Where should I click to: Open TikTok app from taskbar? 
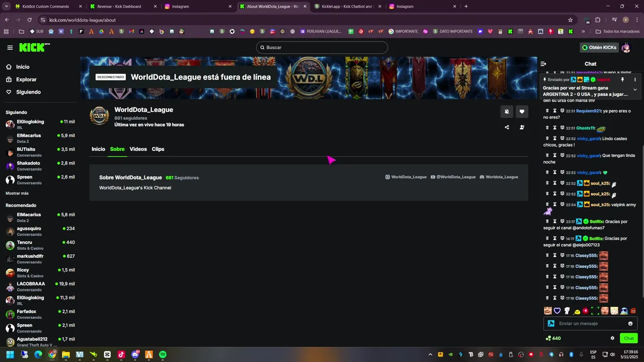pos(121,354)
